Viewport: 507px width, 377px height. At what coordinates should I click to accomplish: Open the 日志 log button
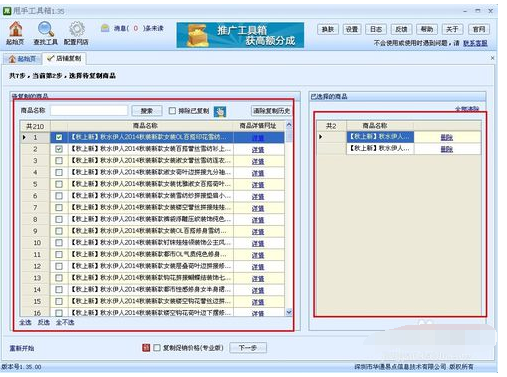(x=376, y=29)
